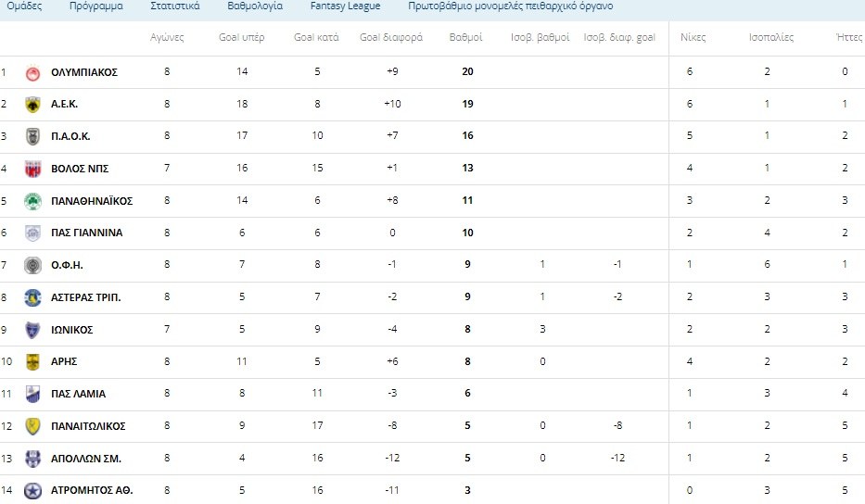Screen dimensions: 865x504
Task: Click the P.A.O.K. club crest
Action: click(x=33, y=136)
